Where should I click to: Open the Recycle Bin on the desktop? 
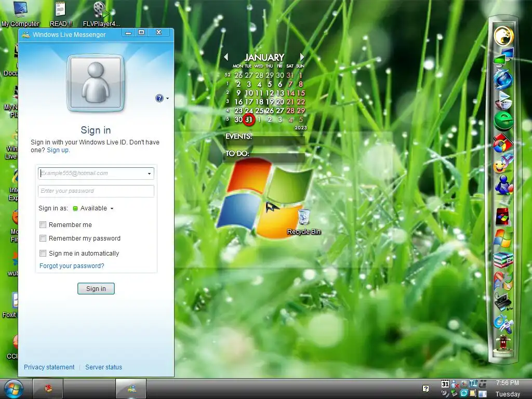pos(303,222)
